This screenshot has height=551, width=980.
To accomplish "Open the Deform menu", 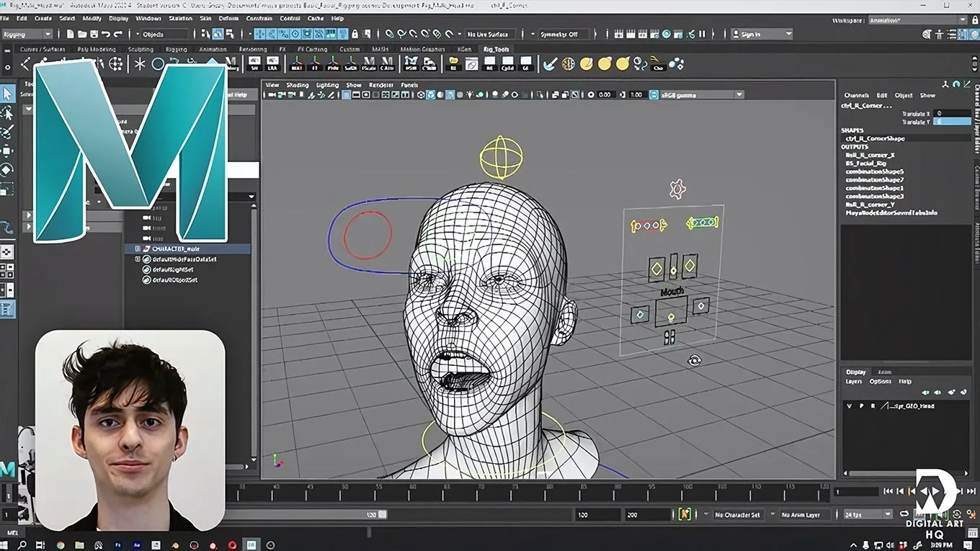I will point(228,18).
